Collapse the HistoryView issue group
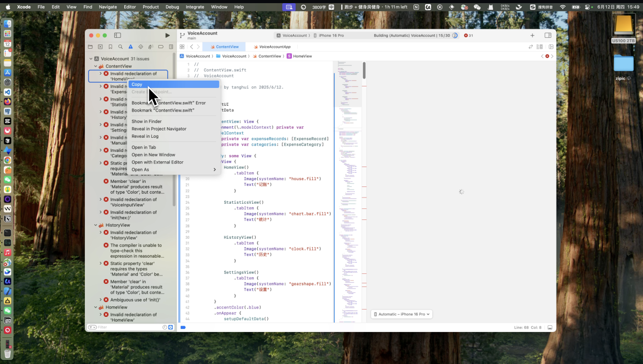Image resolution: width=643 pixels, height=364 pixels. [96, 225]
